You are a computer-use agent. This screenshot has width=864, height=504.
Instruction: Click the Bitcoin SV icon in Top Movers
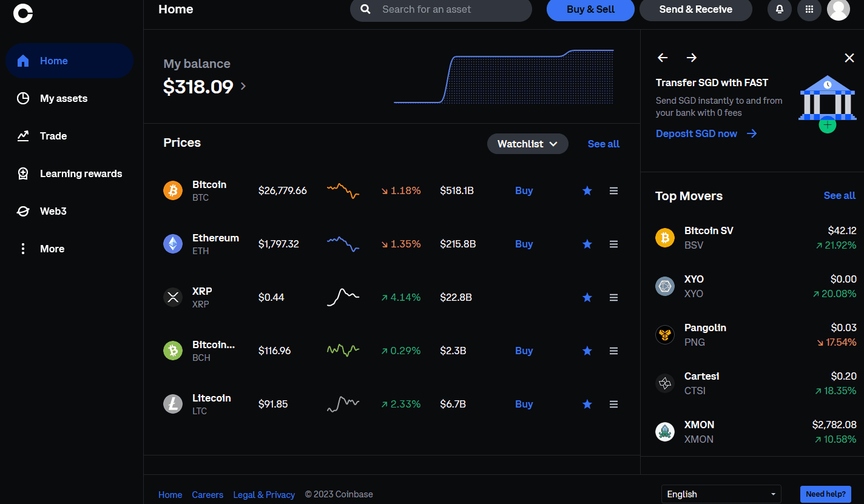click(665, 238)
